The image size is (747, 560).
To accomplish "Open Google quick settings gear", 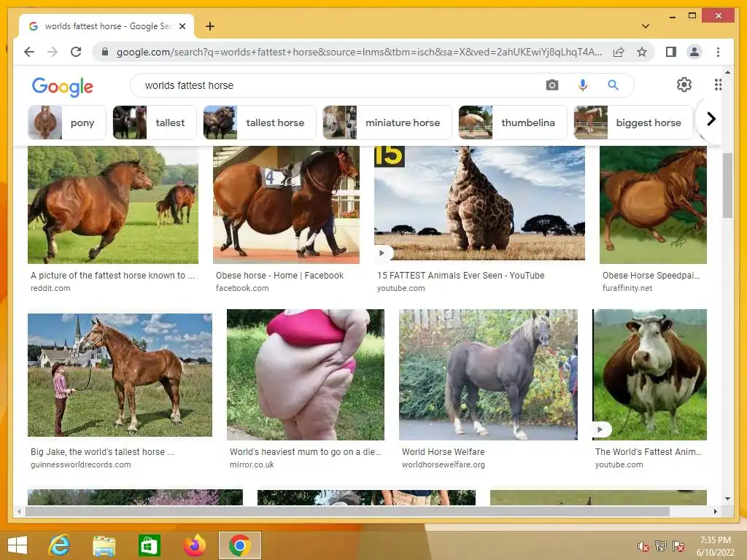I will pos(684,85).
